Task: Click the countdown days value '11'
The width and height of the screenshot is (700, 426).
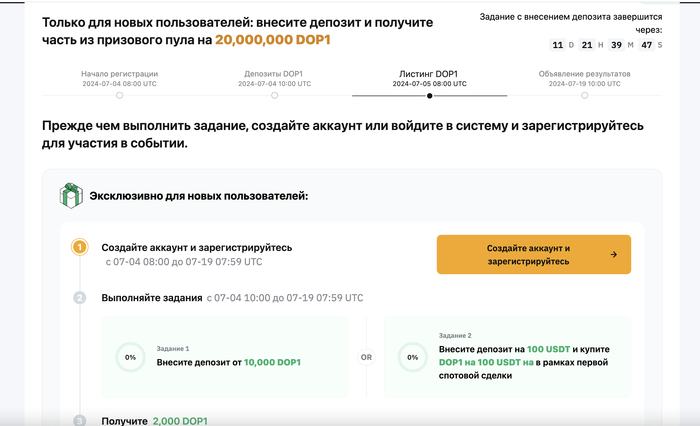Action: click(x=558, y=45)
